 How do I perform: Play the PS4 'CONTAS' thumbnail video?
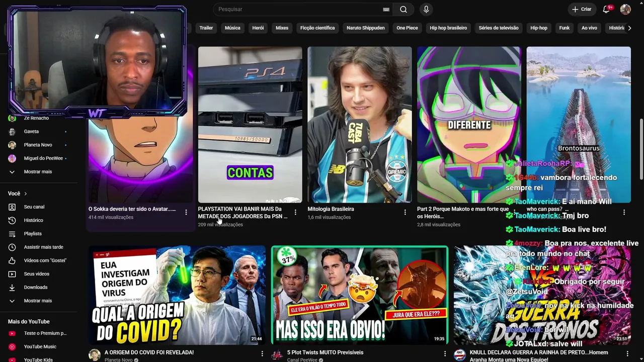250,125
